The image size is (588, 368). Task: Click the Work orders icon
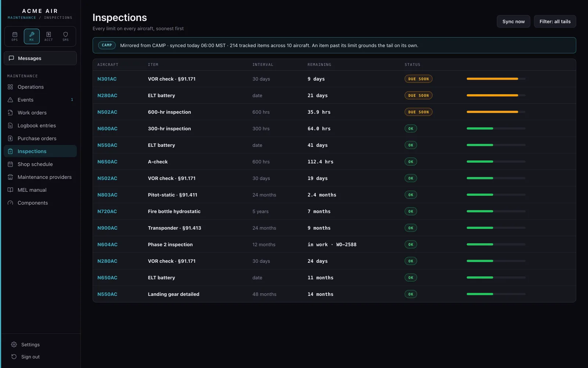coord(10,113)
